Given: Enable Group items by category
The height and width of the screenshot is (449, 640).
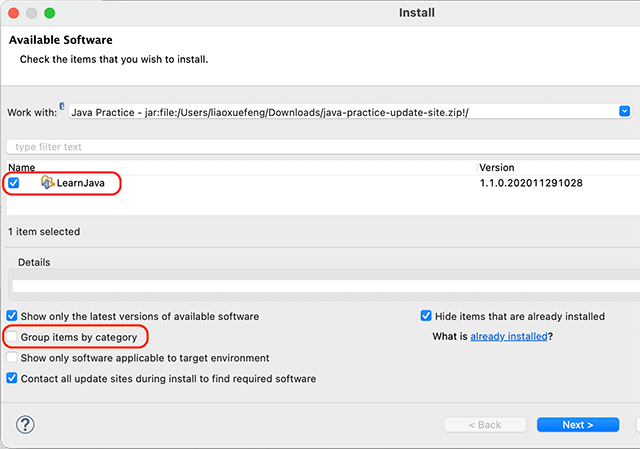Looking at the screenshot, I should pos(13,338).
